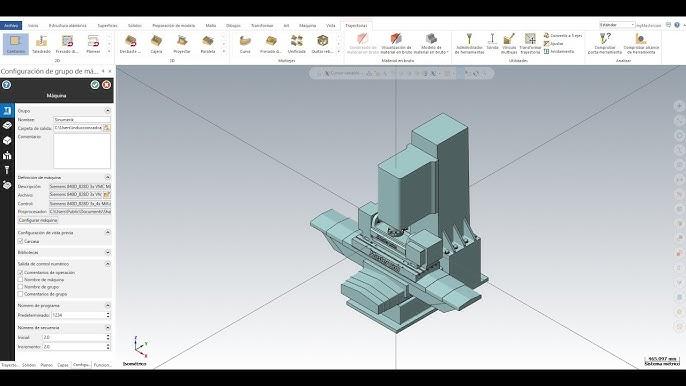Image resolution: width=686 pixels, height=386 pixels.
Task: Open the Proyectar 3D toolpath
Action: (182, 44)
